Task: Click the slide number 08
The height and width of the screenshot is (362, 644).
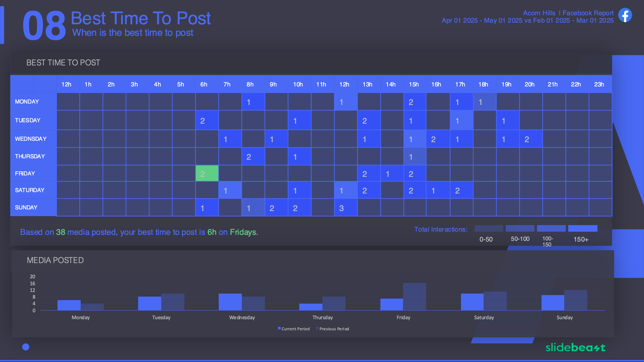Action: pos(44,25)
